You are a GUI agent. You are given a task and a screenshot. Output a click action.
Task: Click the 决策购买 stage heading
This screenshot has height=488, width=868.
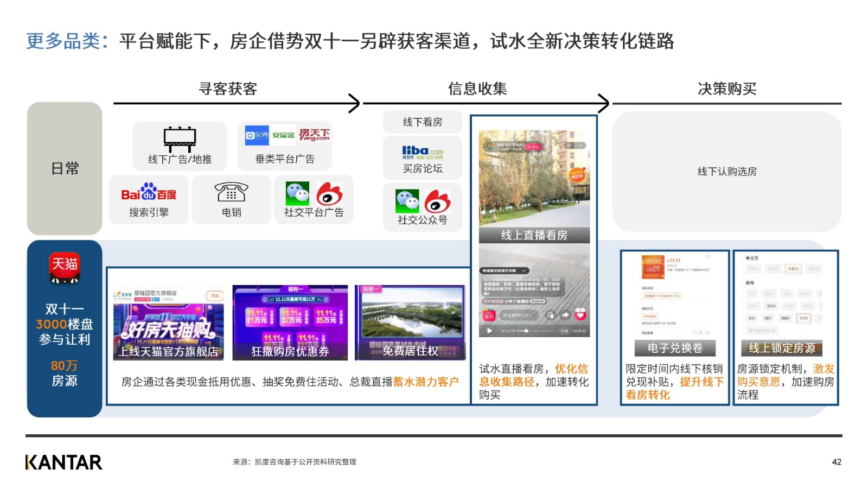(727, 88)
